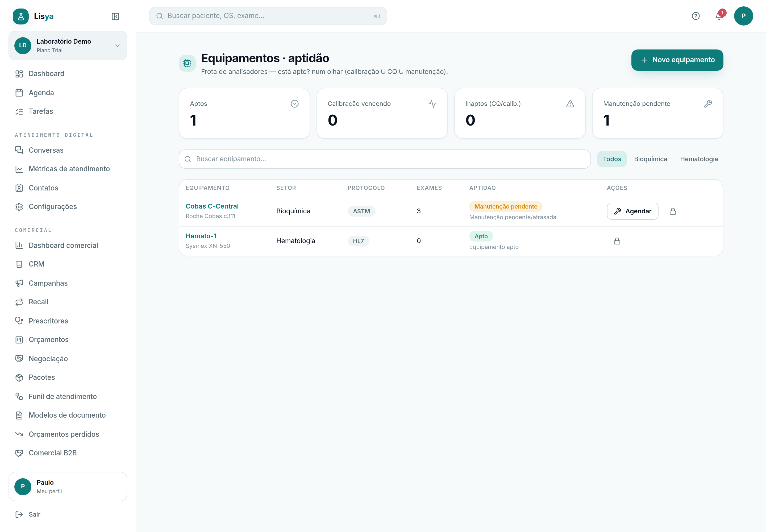The image size is (766, 532).
Task: Open the Cobas C-Central equipment link
Action: tap(212, 206)
